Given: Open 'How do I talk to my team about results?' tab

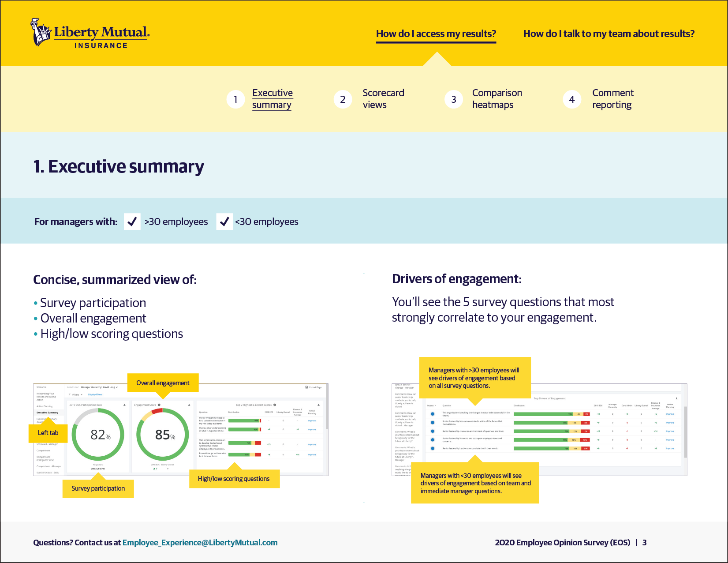Looking at the screenshot, I should tap(609, 34).
